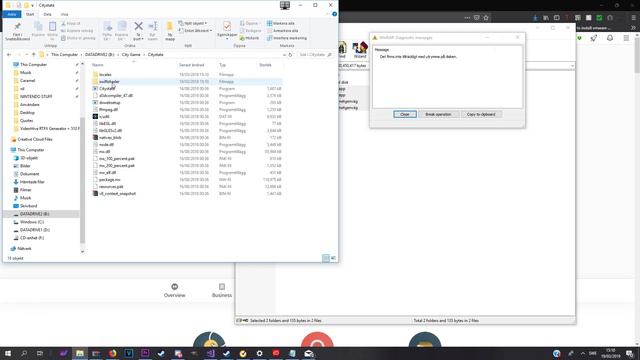Open the Windows action center icon
This screenshot has width=640, height=360.
coord(630,353)
